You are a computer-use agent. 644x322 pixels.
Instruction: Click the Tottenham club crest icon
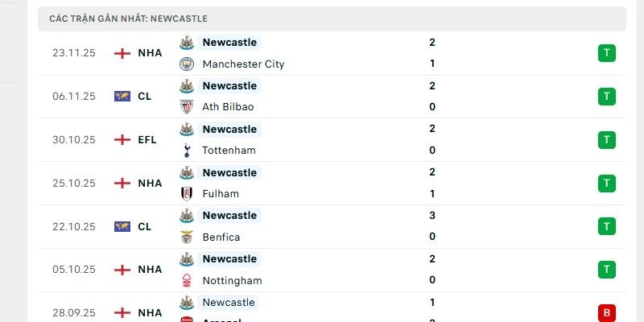pyautogui.click(x=187, y=151)
